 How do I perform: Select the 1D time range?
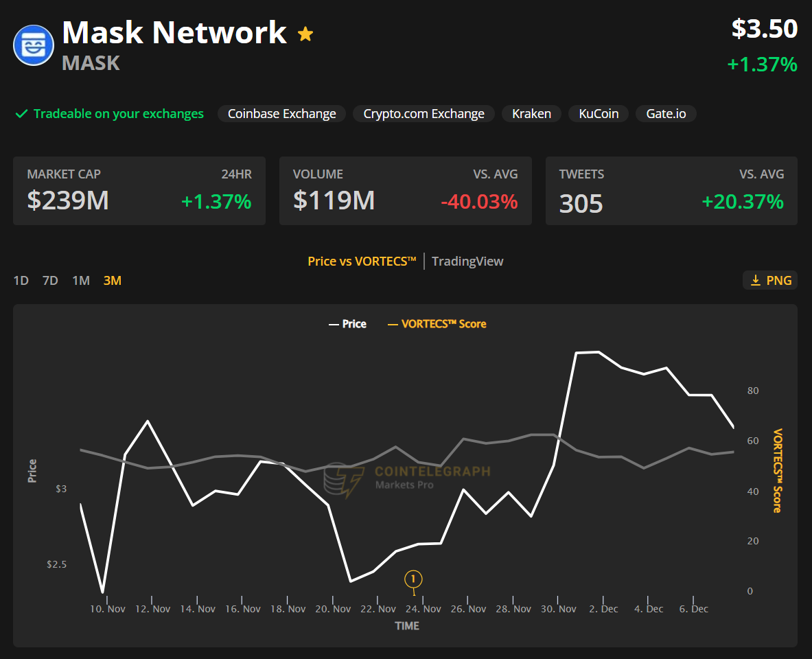pyautogui.click(x=21, y=280)
